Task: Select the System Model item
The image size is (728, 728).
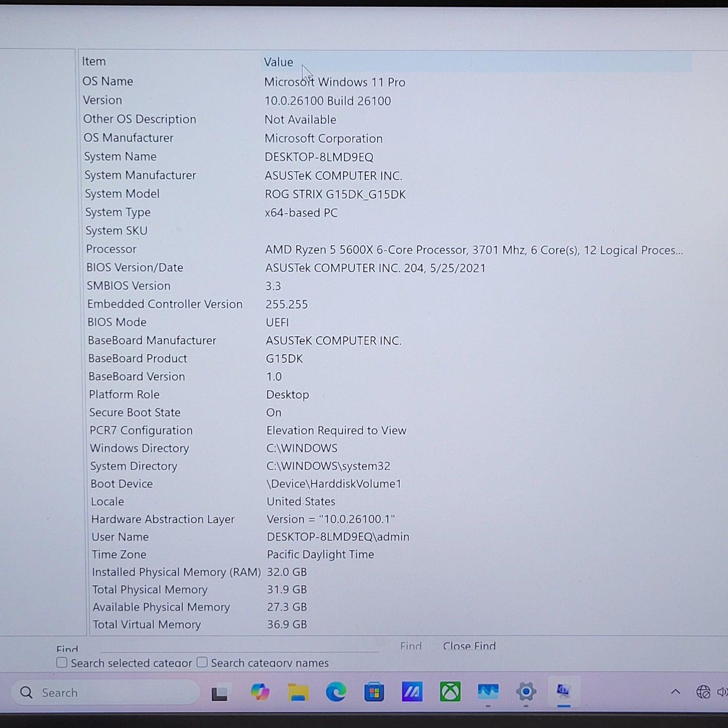Action: tap(122, 194)
